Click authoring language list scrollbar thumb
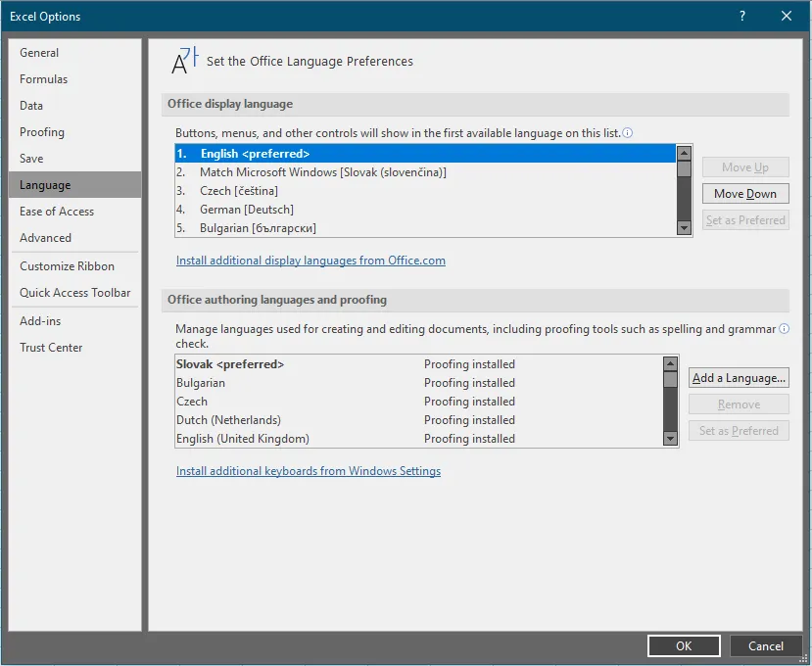Screen dimensions: 812x666 (670, 380)
